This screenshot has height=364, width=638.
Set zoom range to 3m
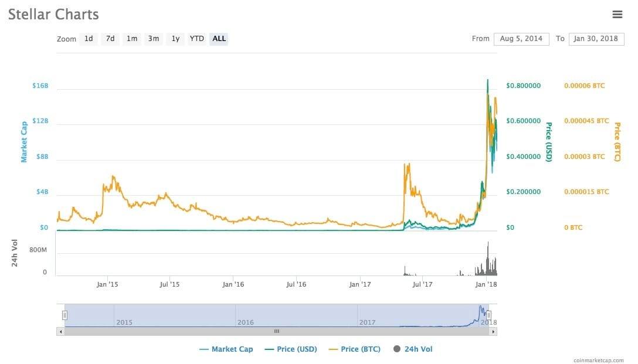154,39
